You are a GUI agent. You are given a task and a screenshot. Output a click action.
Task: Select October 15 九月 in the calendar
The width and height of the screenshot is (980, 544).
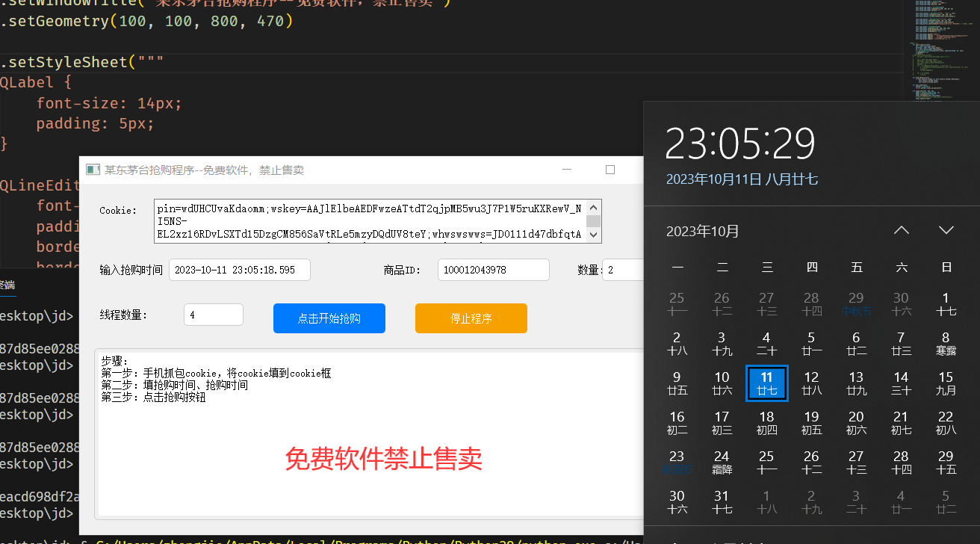click(946, 383)
